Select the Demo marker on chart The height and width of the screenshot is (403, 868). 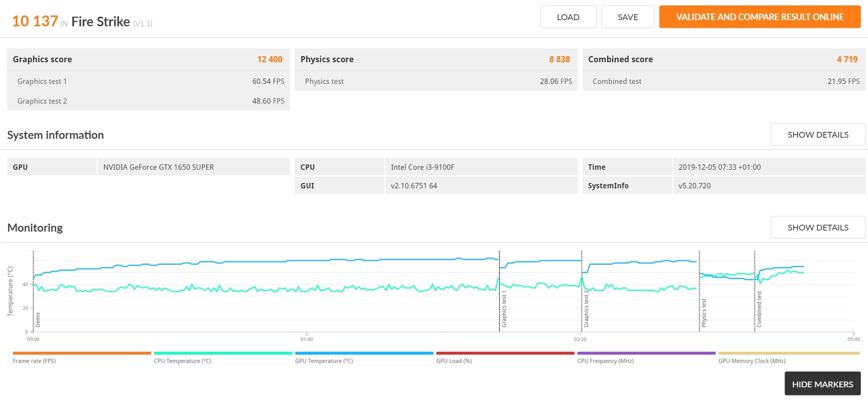[x=38, y=320]
